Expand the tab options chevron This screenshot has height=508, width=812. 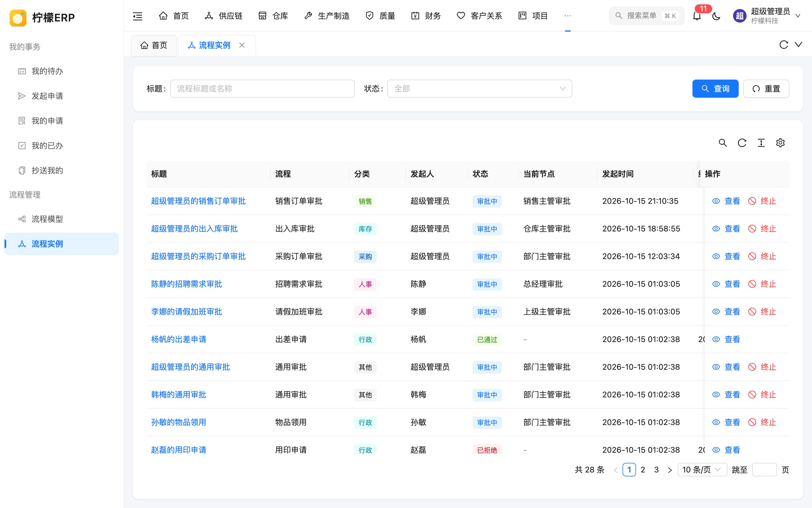pos(798,45)
